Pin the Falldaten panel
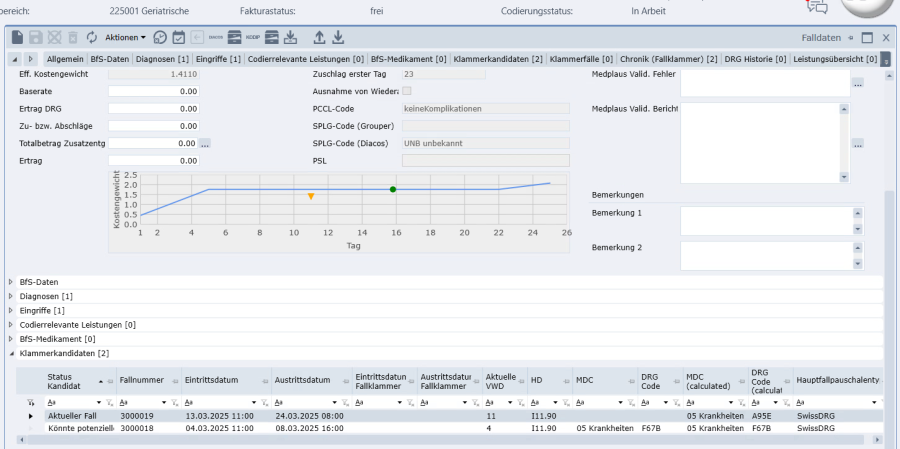900x449 pixels. pyautogui.click(x=850, y=37)
